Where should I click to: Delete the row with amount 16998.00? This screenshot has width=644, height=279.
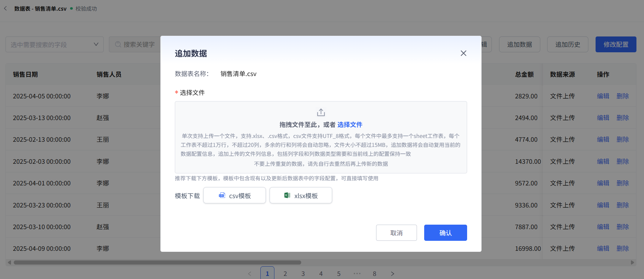point(623,248)
